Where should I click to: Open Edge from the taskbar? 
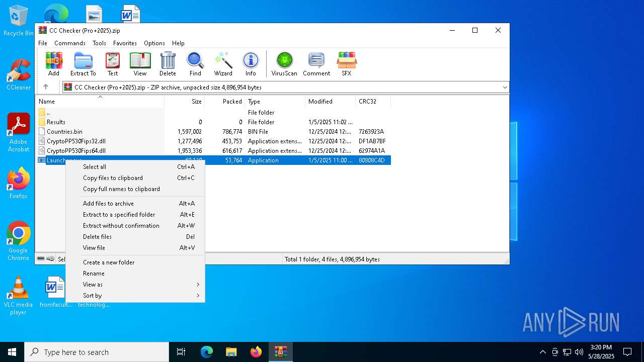point(207,352)
